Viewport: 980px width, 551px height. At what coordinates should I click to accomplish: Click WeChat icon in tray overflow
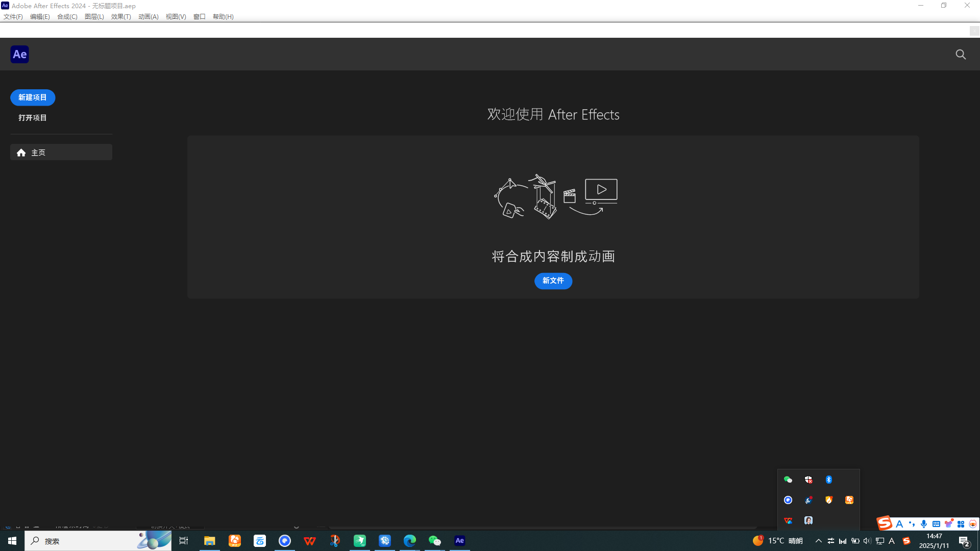[788, 480]
